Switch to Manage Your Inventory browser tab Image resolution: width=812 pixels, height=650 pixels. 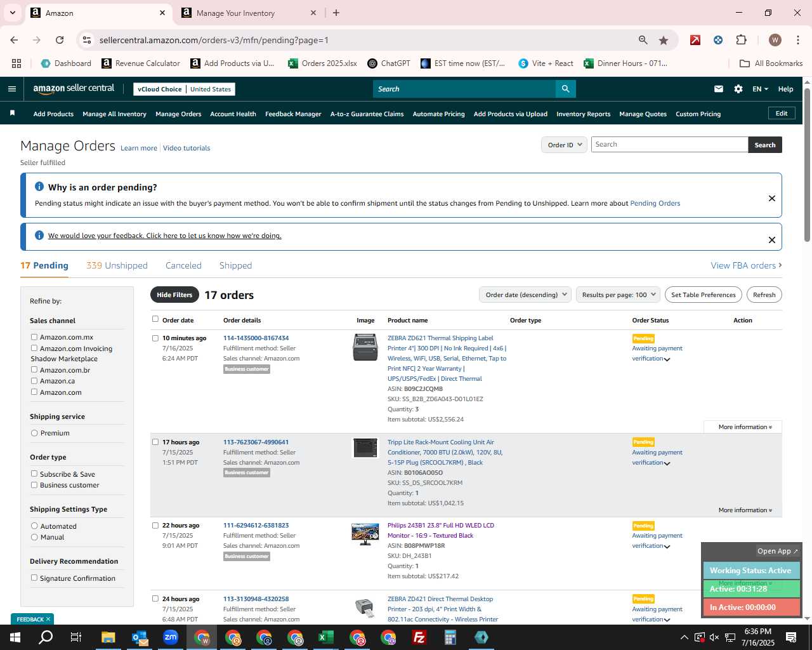pyautogui.click(x=249, y=13)
